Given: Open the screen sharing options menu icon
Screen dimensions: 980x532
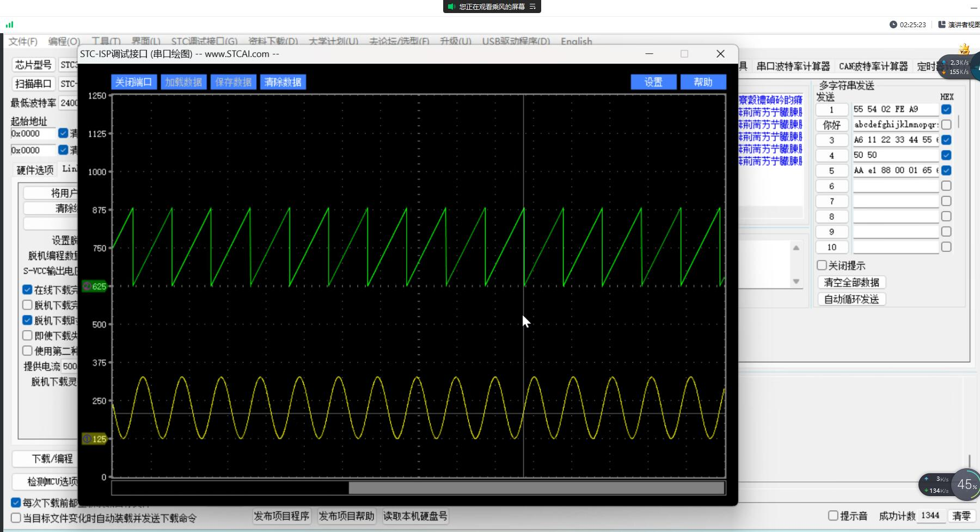Looking at the screenshot, I should (x=532, y=7).
